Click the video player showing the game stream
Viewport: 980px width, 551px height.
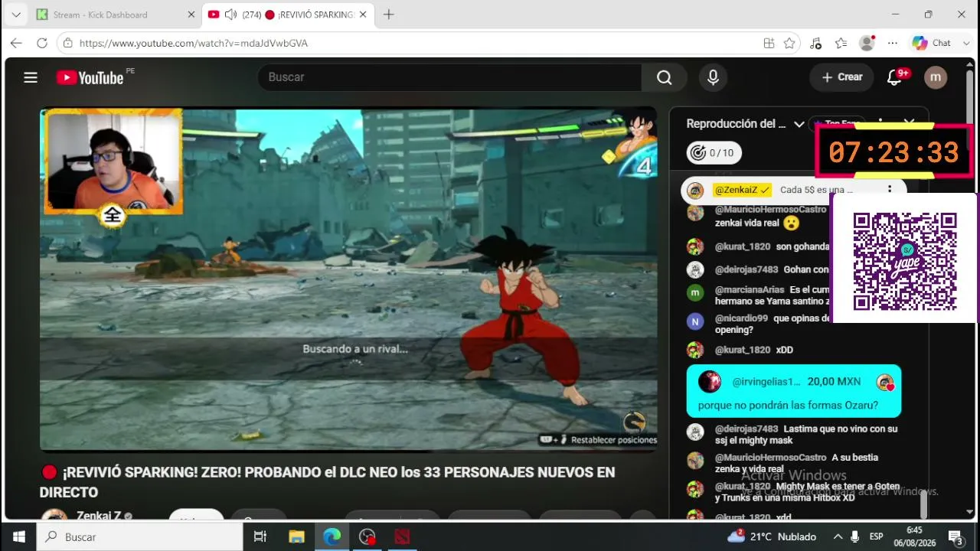(x=348, y=279)
